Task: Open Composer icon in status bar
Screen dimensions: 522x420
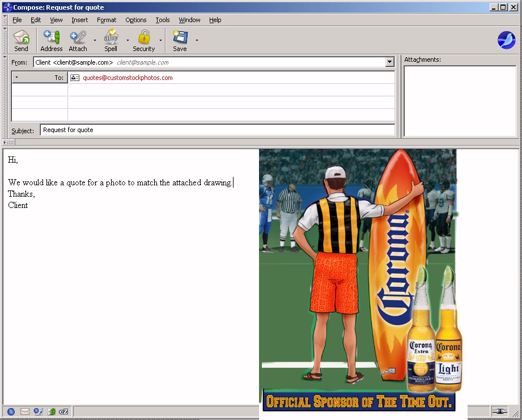Action: click(x=39, y=411)
